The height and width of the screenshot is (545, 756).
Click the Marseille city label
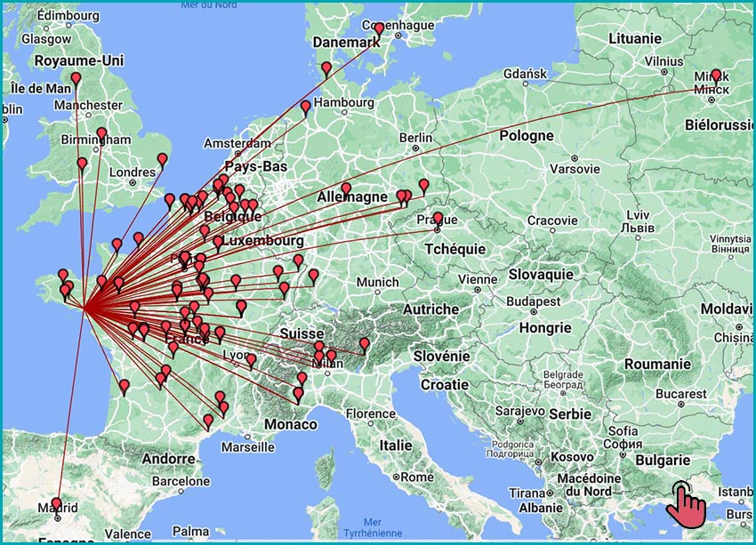click(249, 448)
